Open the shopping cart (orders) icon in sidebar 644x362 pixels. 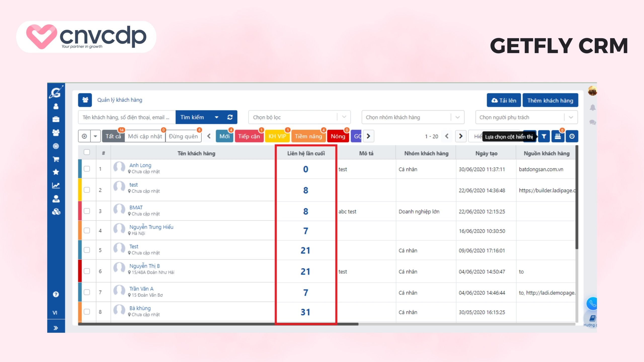pos(56,159)
